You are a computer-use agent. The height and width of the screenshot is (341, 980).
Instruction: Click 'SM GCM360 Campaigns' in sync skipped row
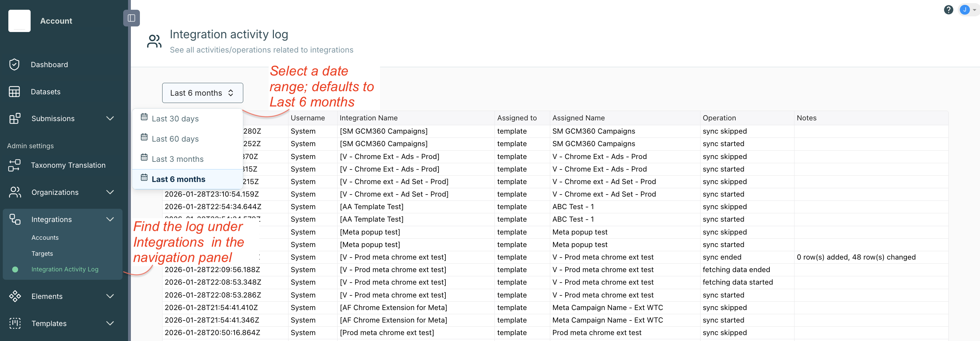click(593, 131)
